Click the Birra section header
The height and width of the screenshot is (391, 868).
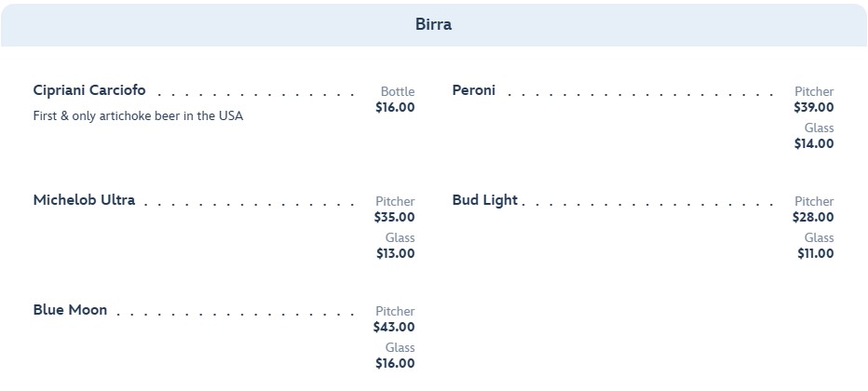(433, 25)
